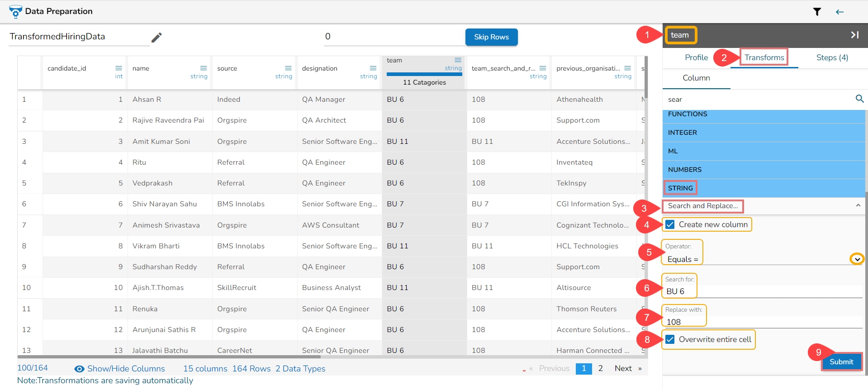Open source column menu icon

coord(288,68)
